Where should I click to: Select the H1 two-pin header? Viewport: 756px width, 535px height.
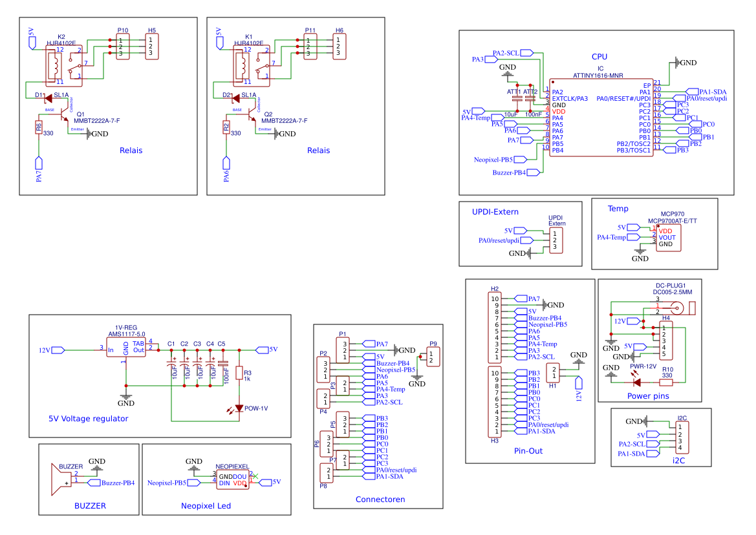pos(553,373)
